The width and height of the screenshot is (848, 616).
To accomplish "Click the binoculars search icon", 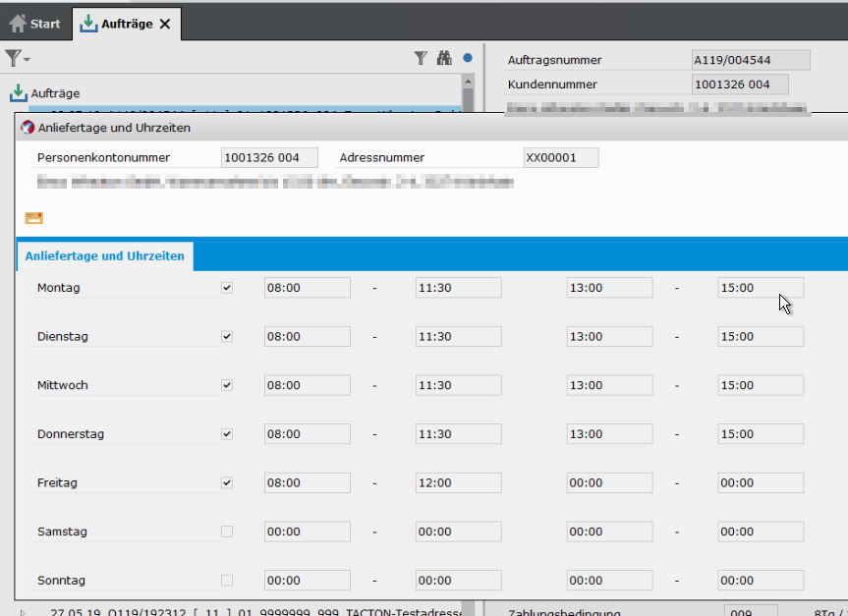I will point(444,59).
